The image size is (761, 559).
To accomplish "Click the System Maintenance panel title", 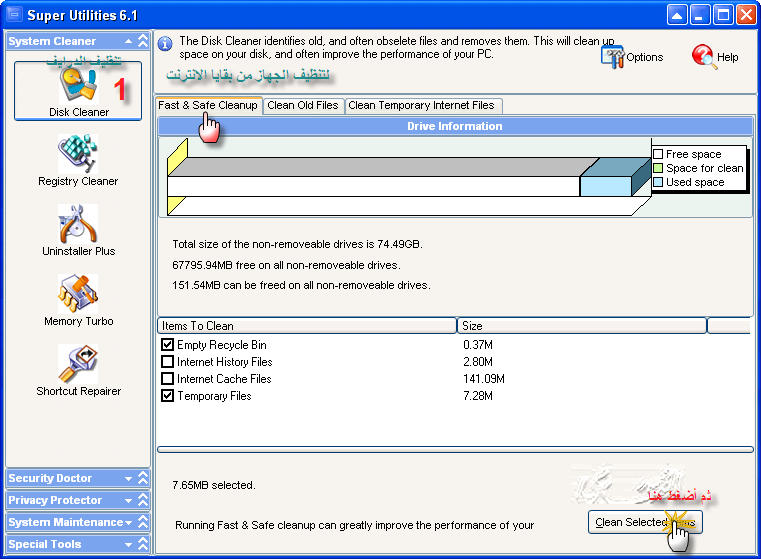I will (x=66, y=522).
